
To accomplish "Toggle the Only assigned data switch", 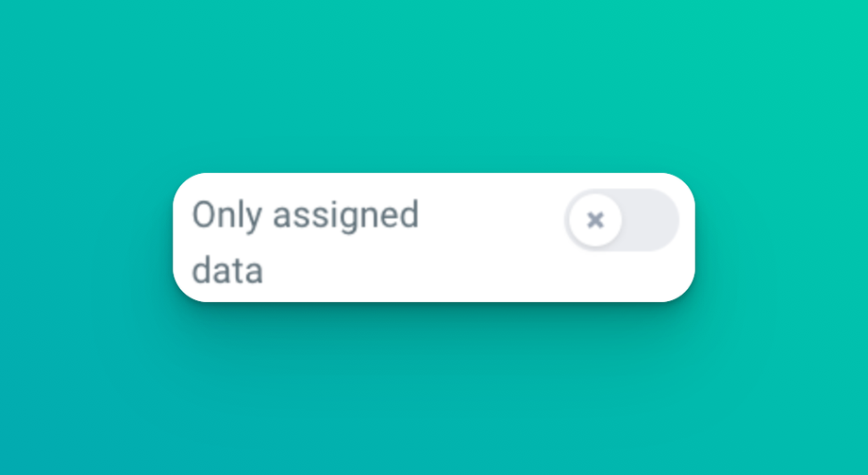I will coord(622,220).
